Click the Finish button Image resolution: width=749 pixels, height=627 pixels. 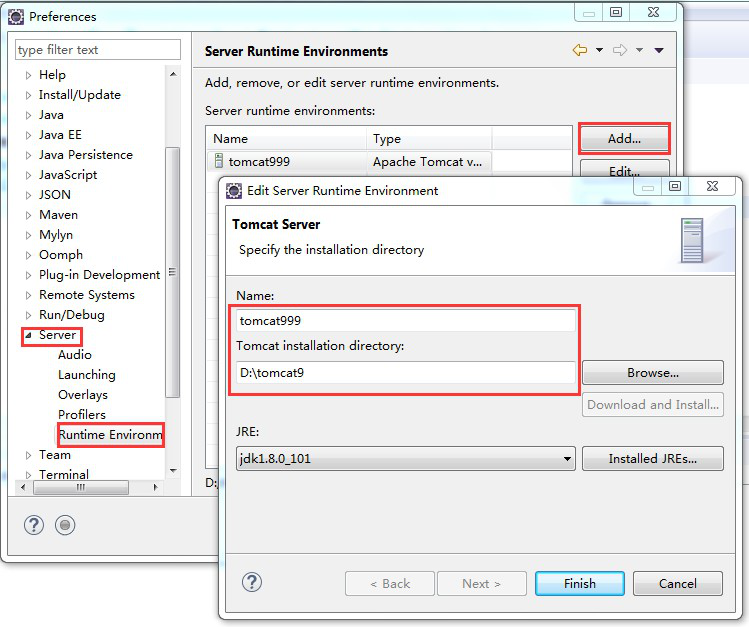pyautogui.click(x=579, y=584)
